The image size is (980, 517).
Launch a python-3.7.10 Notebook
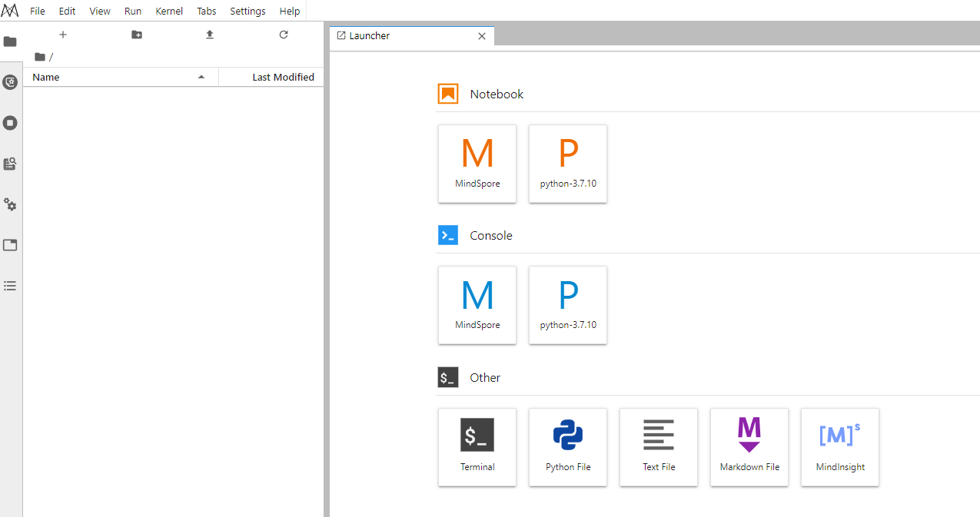pyautogui.click(x=568, y=164)
